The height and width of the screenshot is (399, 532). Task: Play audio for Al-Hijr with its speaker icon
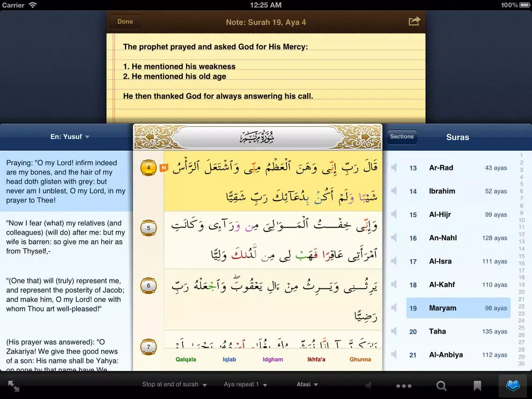[x=393, y=214]
